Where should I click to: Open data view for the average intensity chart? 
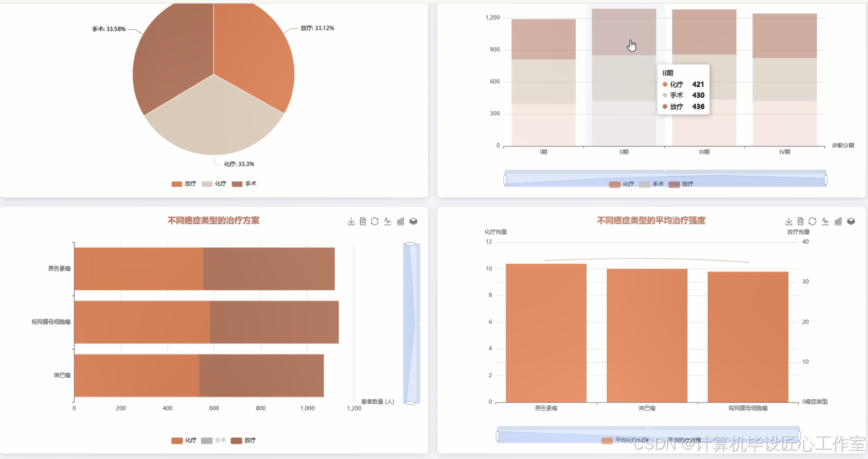pyautogui.click(x=801, y=221)
